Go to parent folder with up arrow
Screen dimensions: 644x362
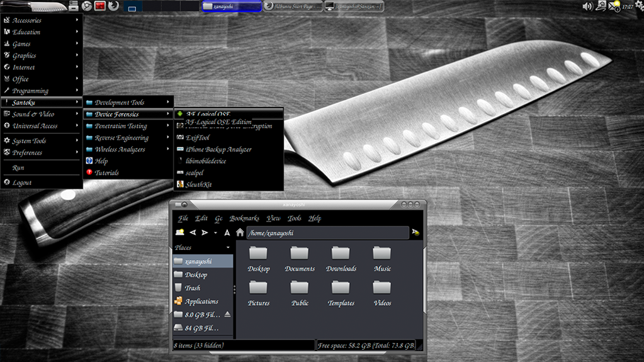tap(227, 232)
